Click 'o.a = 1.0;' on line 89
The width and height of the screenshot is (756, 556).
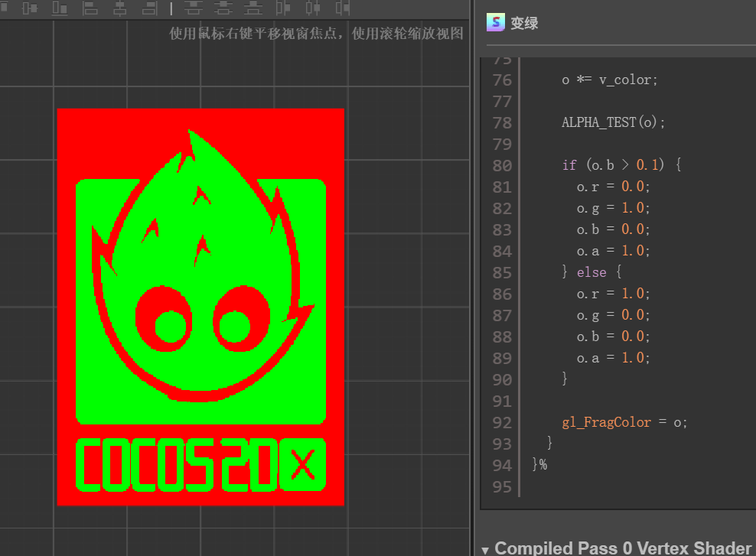613,358
